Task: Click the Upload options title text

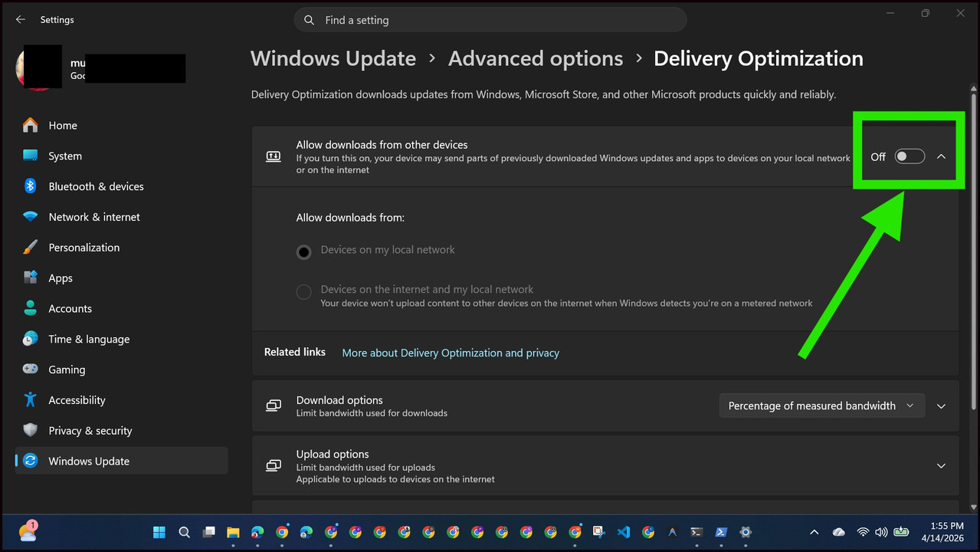Action: (x=333, y=454)
